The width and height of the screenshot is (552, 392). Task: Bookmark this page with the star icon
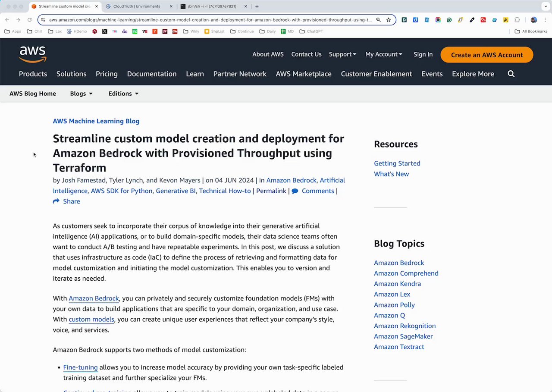click(389, 20)
